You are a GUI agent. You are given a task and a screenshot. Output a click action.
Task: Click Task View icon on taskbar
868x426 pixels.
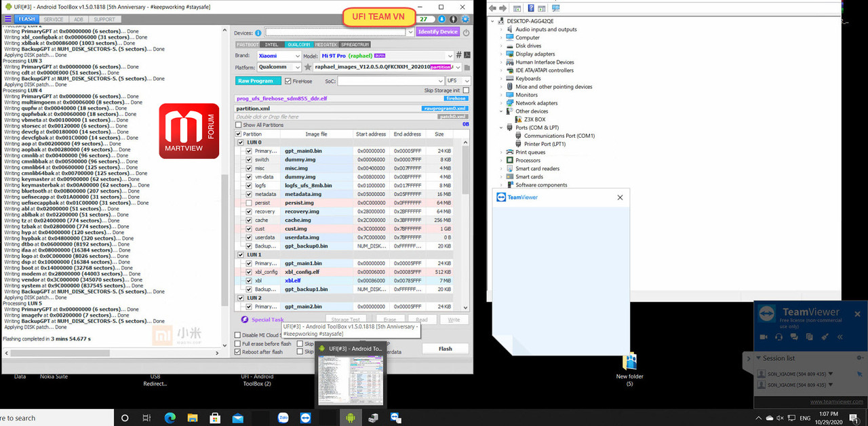(x=146, y=418)
